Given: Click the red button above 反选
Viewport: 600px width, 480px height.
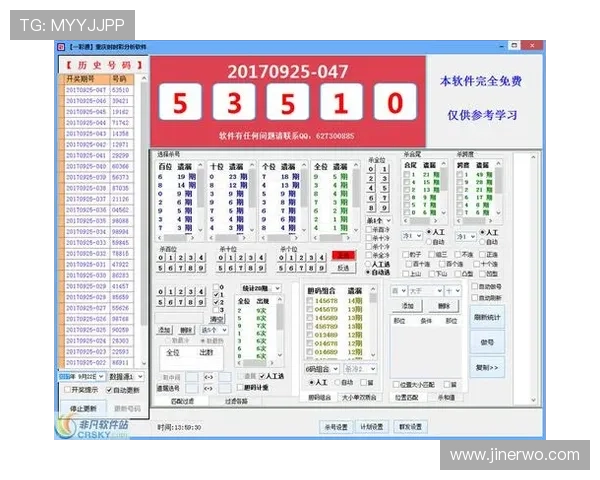Looking at the screenshot, I should click(343, 255).
